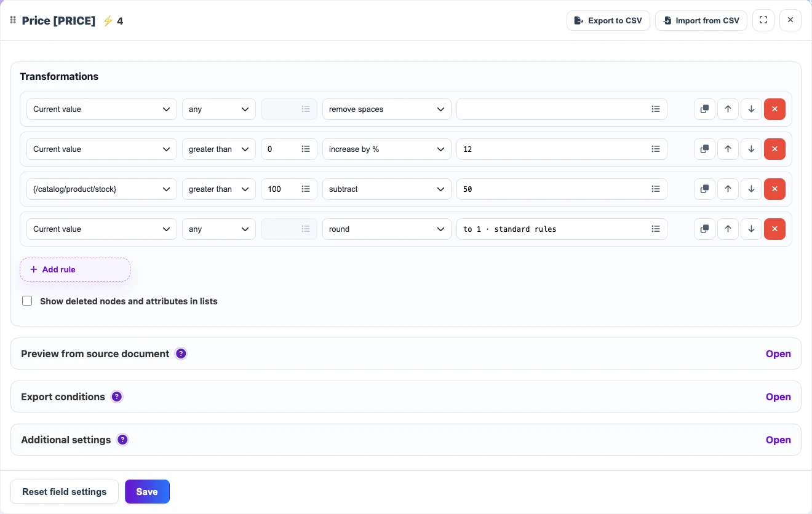Grab the drag handle next to Price [PRICE]
This screenshot has width=812, height=514.
[x=13, y=20]
